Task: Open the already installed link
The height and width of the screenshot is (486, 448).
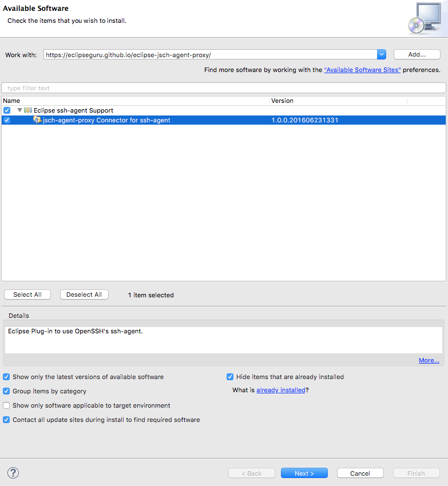Action: [281, 390]
